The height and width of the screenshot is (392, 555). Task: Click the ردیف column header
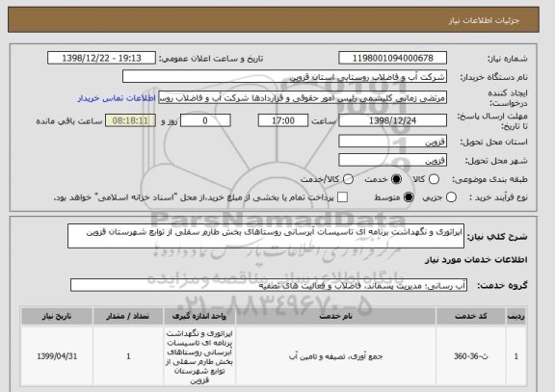pos(516,316)
